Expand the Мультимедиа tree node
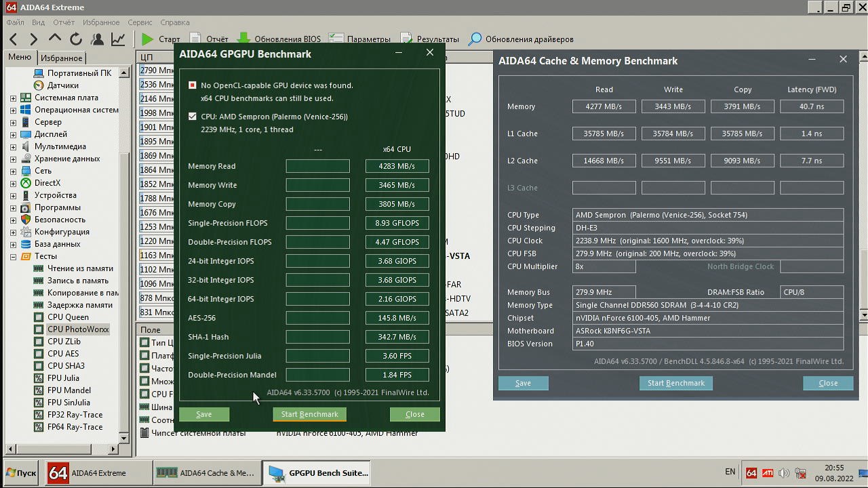Image resolution: width=868 pixels, height=488 pixels. point(13,146)
